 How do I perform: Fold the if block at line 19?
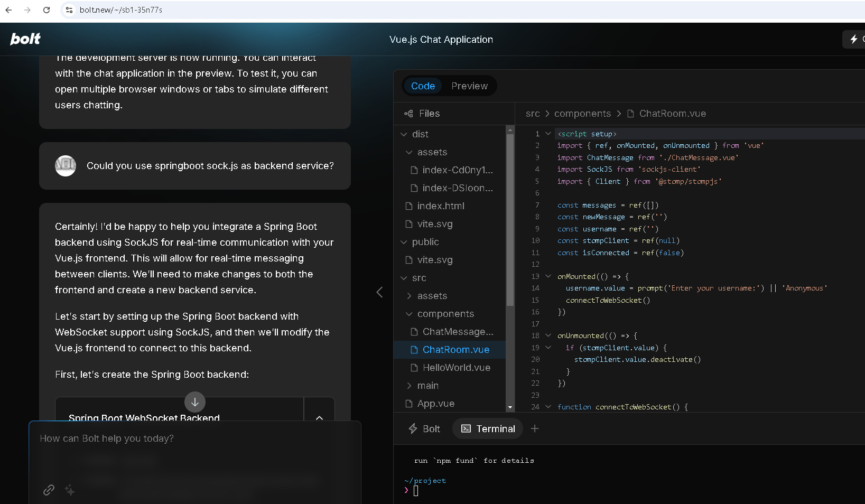click(548, 348)
